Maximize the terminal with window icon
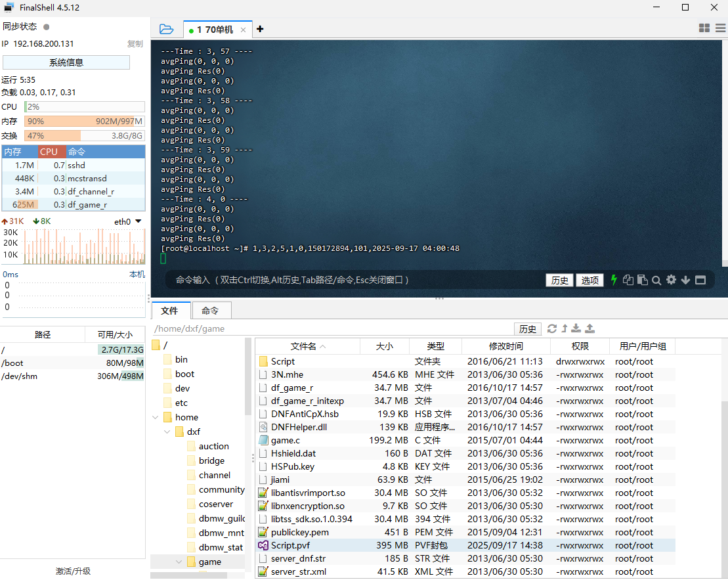The width and height of the screenshot is (728, 580). [700, 280]
